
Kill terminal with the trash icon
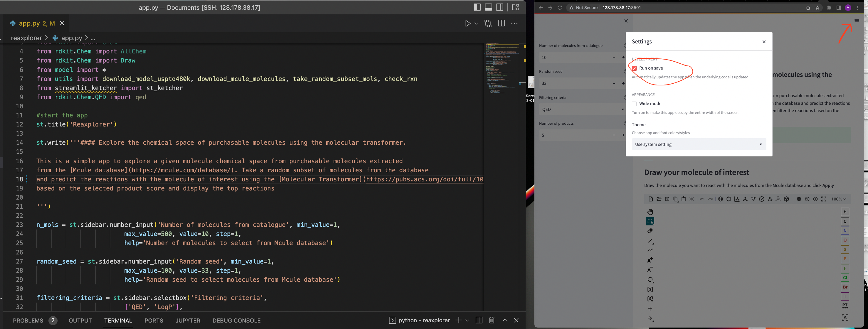point(492,320)
